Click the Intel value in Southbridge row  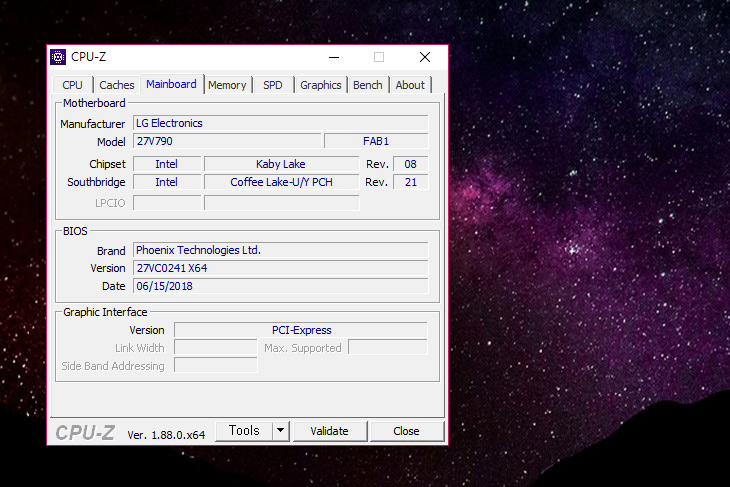pos(167,182)
